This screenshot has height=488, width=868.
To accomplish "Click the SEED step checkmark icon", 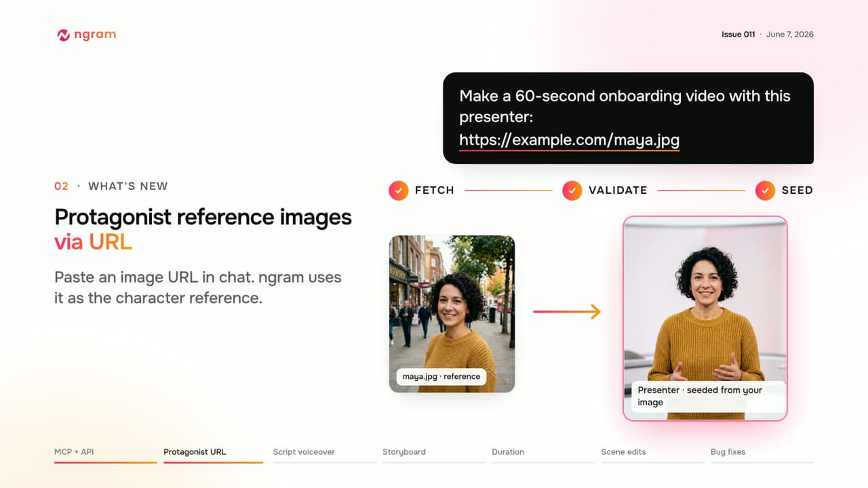I will coord(765,190).
